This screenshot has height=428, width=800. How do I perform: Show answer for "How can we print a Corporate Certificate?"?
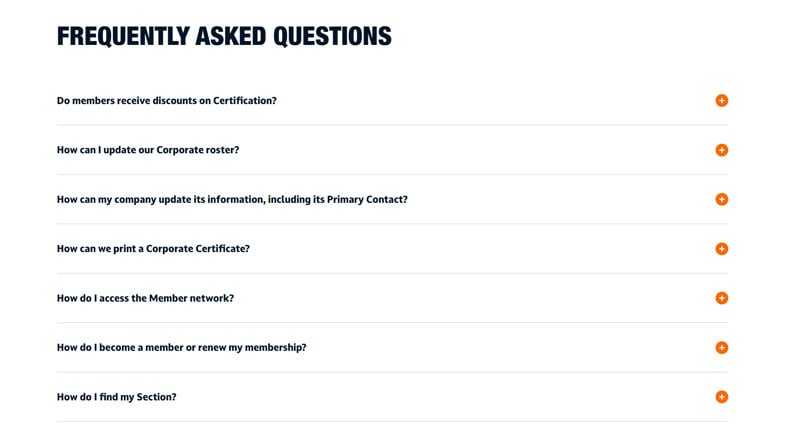click(153, 249)
